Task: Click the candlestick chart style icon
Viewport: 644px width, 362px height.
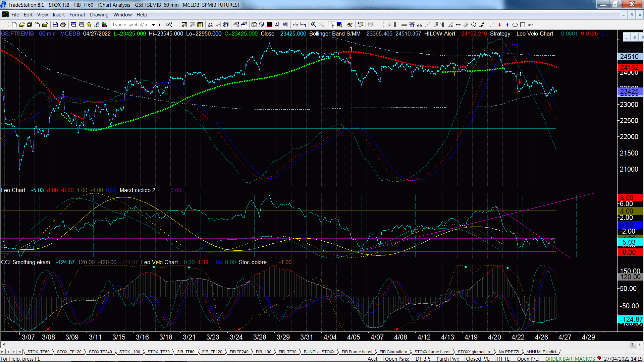Action: click(x=285, y=25)
